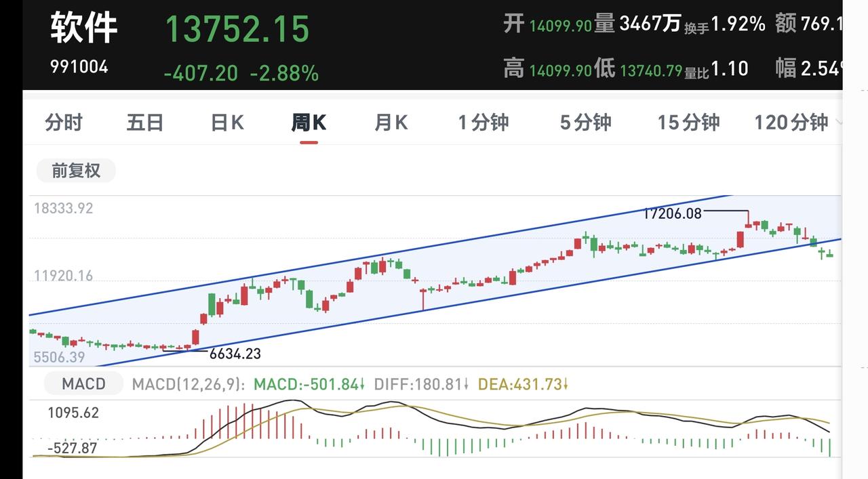Switch to the 1分钟 chart tab
The height and width of the screenshot is (479, 868).
point(484,123)
